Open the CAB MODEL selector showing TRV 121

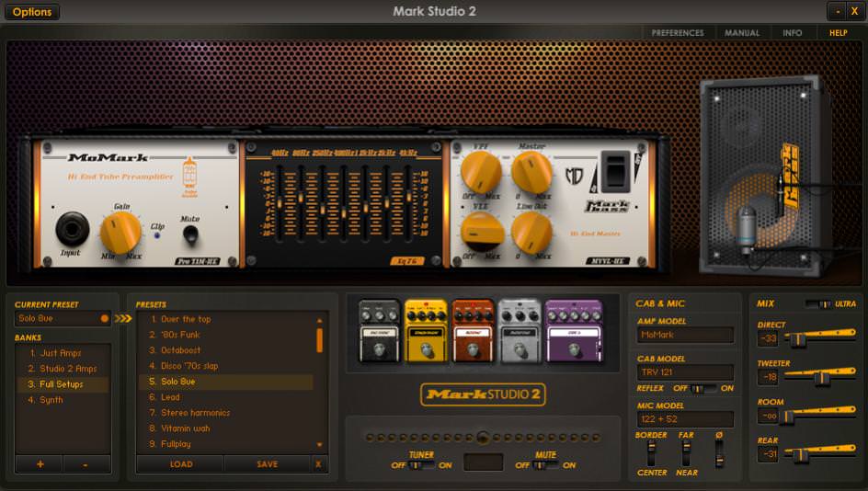pyautogui.click(x=685, y=372)
